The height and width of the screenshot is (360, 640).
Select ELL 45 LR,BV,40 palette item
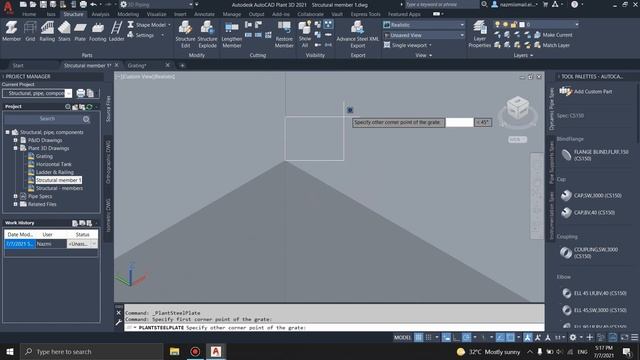click(x=593, y=293)
